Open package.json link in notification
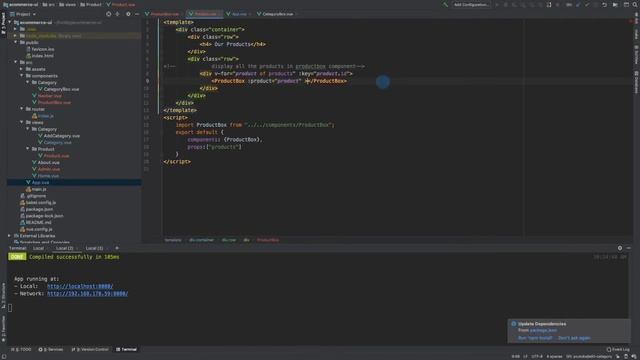Image resolution: width=640 pixels, height=360 pixels. pos(543,330)
